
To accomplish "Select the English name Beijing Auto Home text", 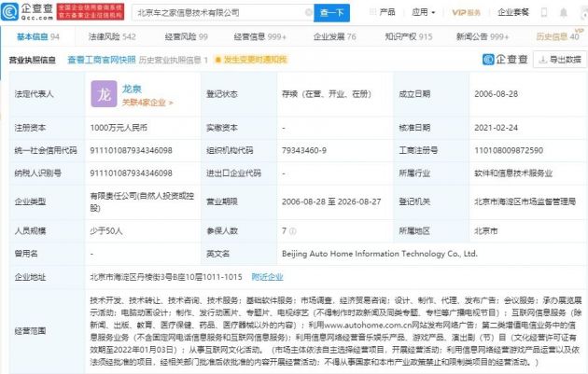I will click(380, 254).
